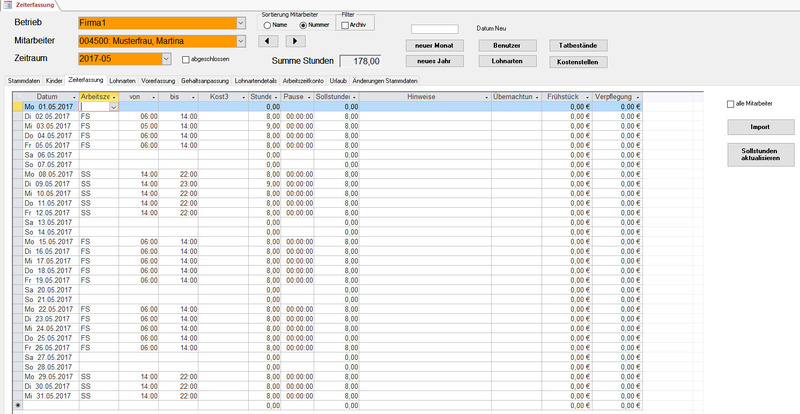Open the Benutzer button
The width and height of the screenshot is (800, 414).
508,45
